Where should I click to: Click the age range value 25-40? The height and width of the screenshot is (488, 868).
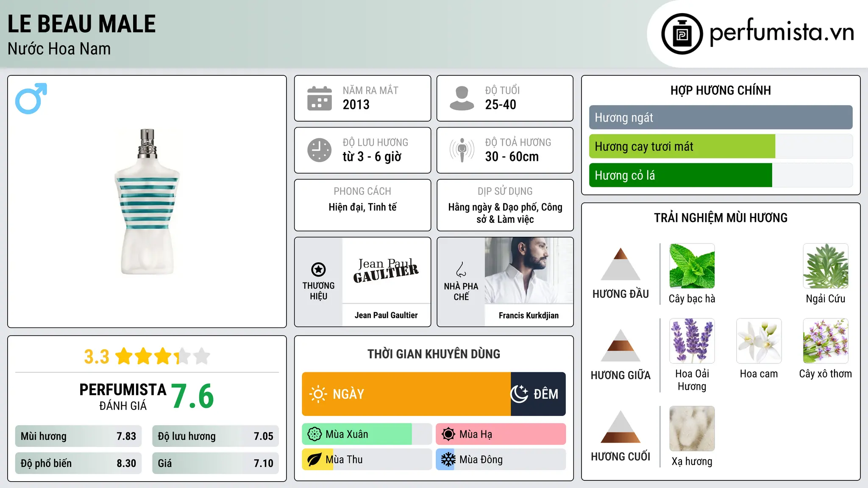501,105
